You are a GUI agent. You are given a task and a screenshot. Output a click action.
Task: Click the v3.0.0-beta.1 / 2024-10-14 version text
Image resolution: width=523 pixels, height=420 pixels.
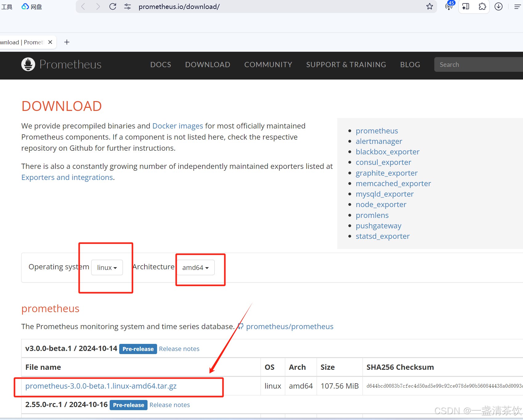(71, 349)
